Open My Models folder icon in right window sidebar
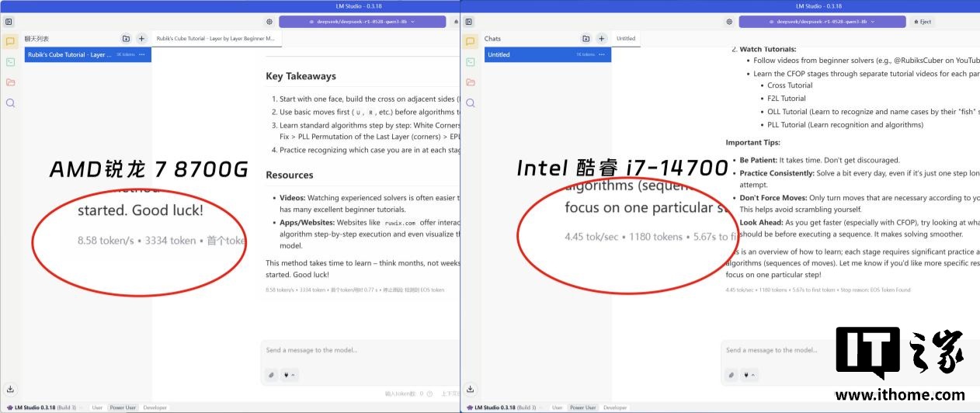 [471, 82]
